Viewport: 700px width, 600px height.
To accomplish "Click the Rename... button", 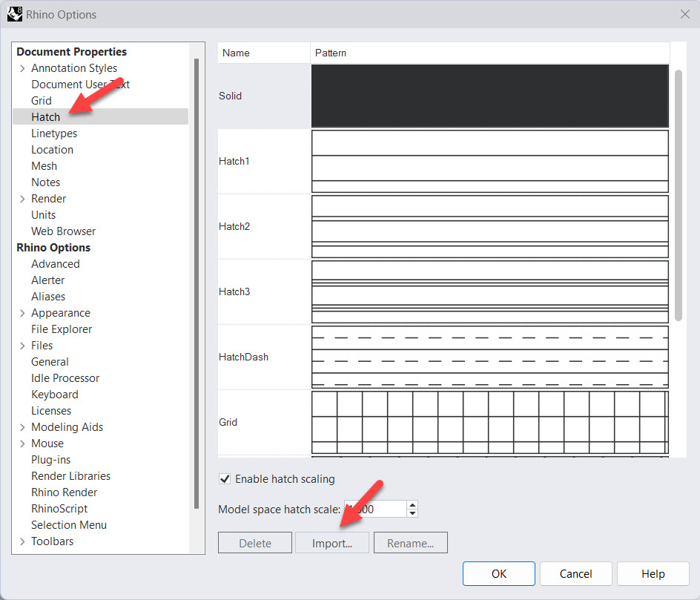I will pos(410,543).
